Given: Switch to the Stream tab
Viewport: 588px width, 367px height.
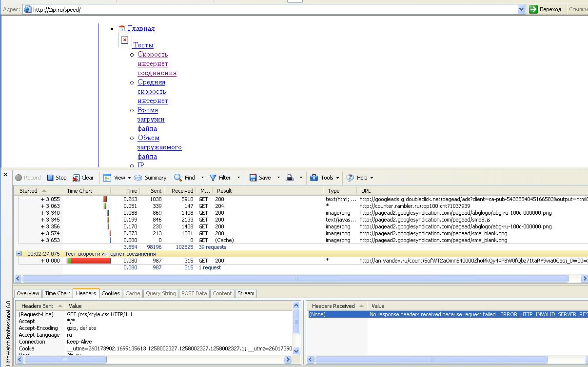Looking at the screenshot, I should coord(246,293).
